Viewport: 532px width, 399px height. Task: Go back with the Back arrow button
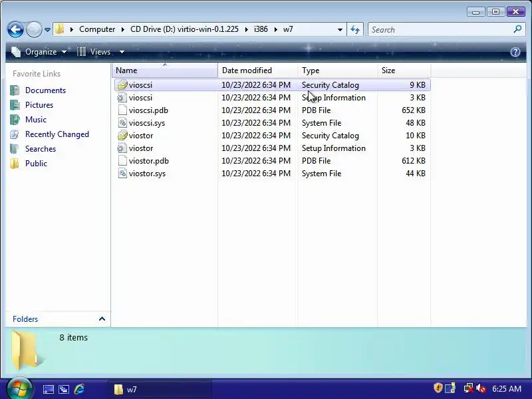pyautogui.click(x=15, y=29)
